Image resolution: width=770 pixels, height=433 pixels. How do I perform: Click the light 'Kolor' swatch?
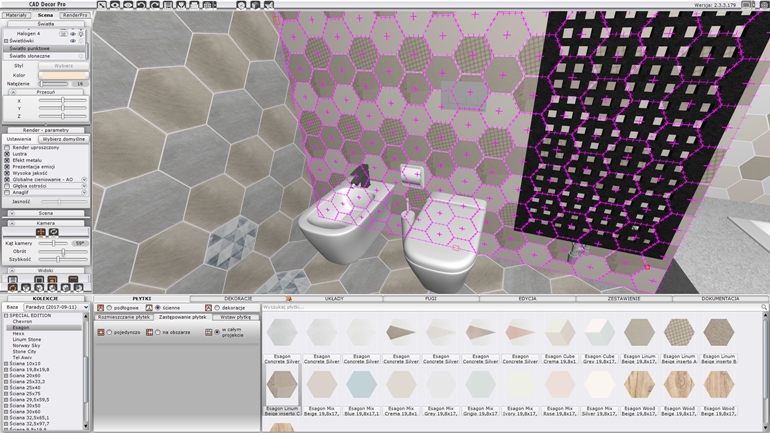(63, 75)
